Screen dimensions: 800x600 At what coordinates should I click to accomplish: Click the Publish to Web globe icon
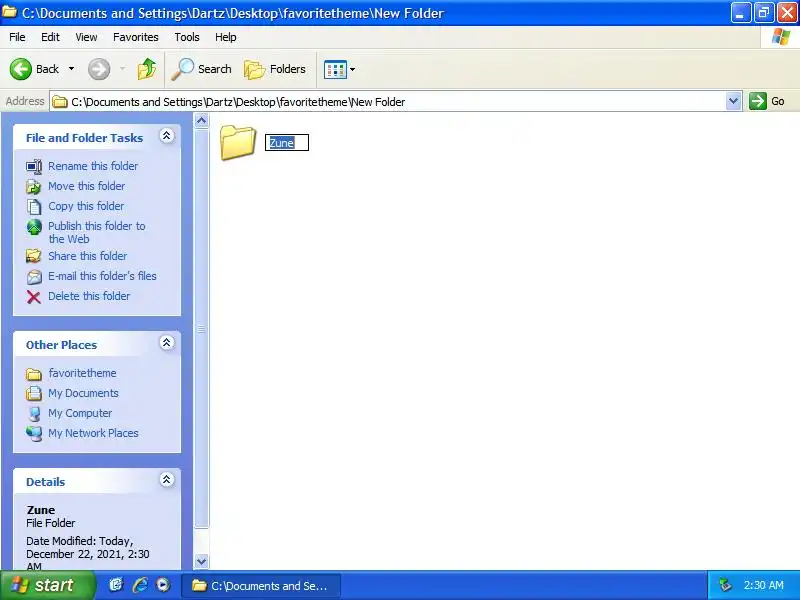click(34, 227)
